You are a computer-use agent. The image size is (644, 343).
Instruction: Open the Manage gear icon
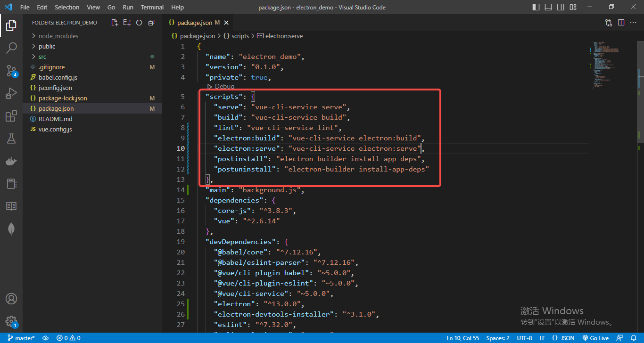[11, 321]
